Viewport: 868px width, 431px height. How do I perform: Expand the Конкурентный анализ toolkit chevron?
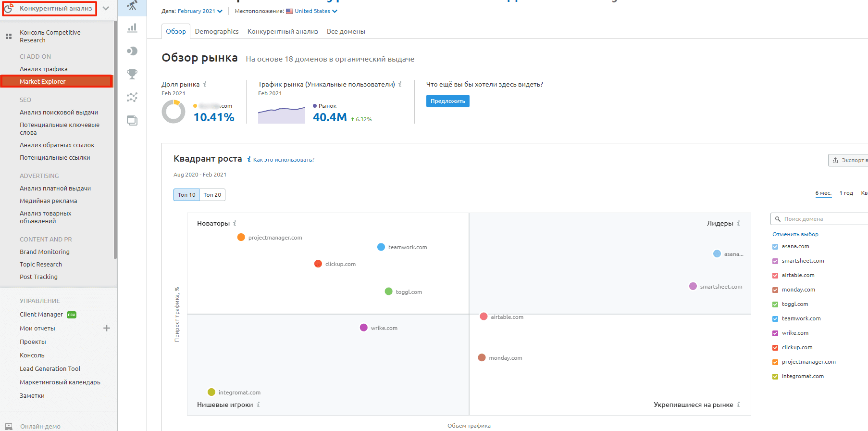point(106,8)
